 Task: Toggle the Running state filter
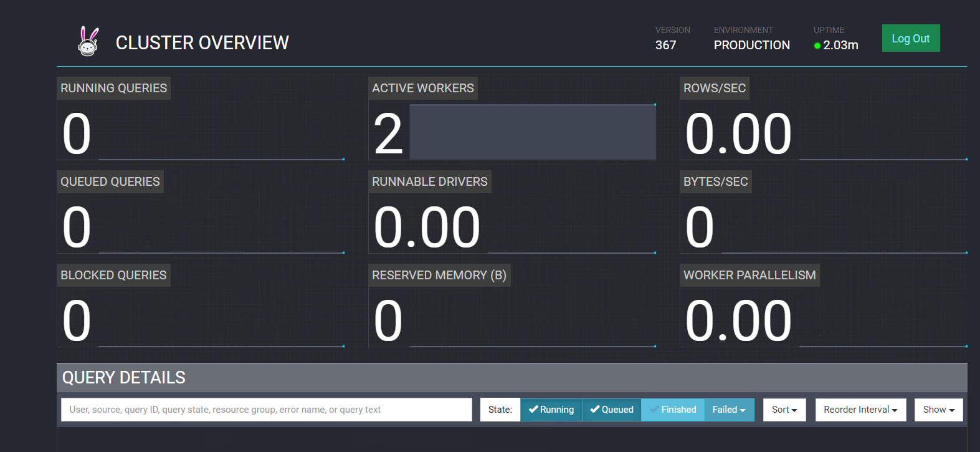click(551, 410)
